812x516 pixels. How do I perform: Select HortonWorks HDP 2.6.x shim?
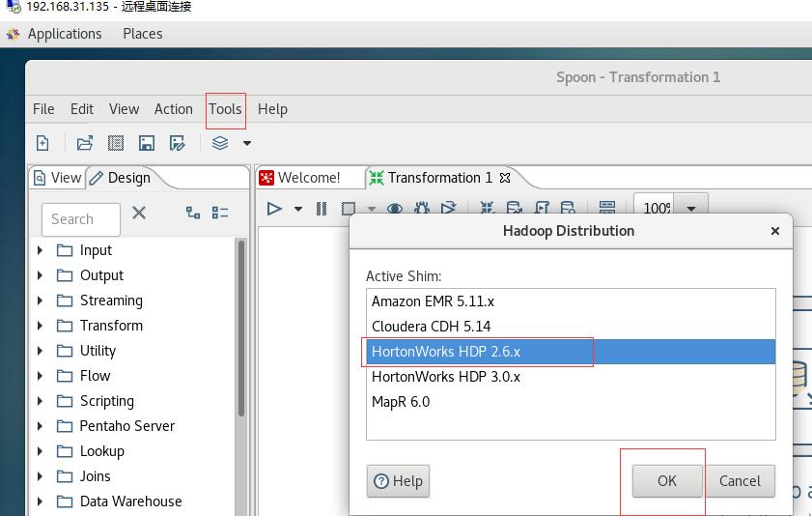[x=571, y=352]
